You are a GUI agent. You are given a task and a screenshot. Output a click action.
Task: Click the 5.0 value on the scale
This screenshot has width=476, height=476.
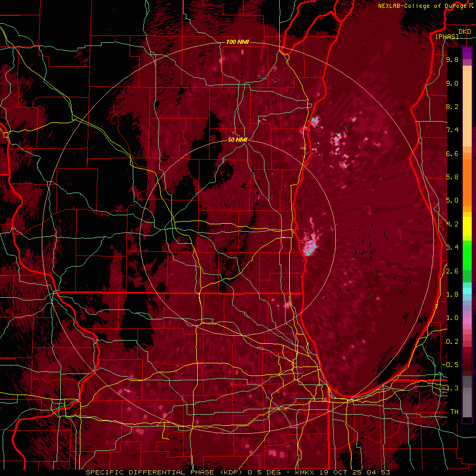[x=452, y=200]
